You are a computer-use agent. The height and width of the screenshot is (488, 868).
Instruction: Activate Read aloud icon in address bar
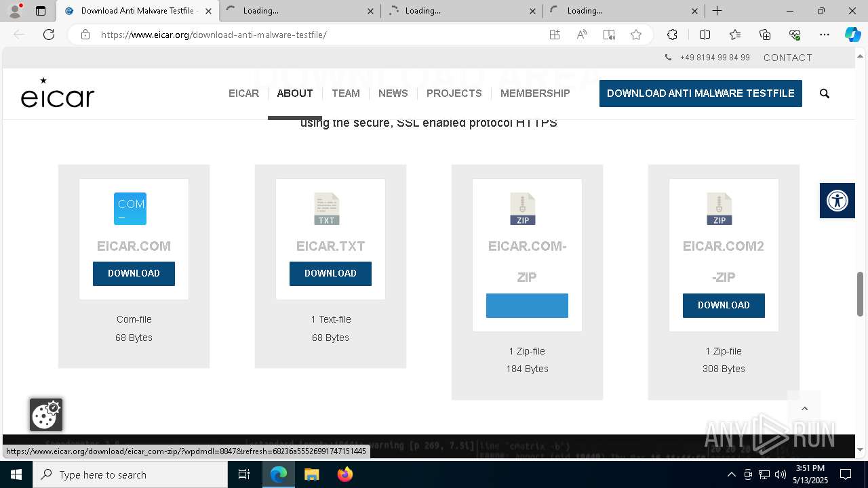(x=582, y=35)
